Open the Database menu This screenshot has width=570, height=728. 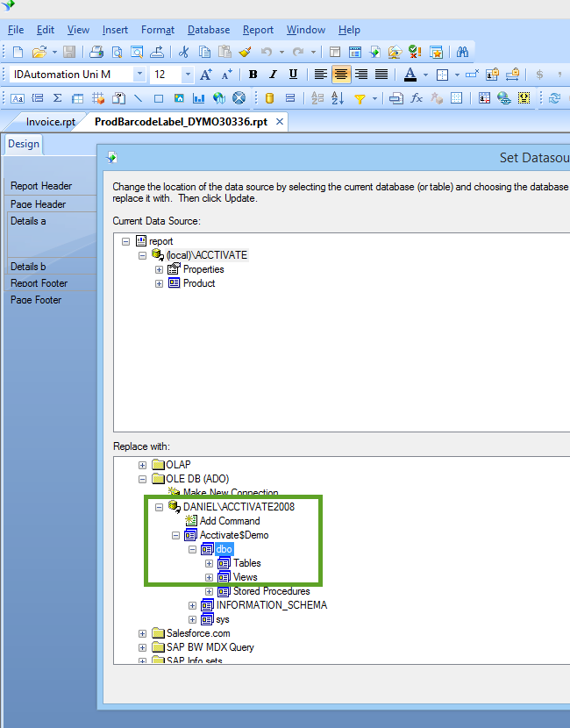(209, 30)
